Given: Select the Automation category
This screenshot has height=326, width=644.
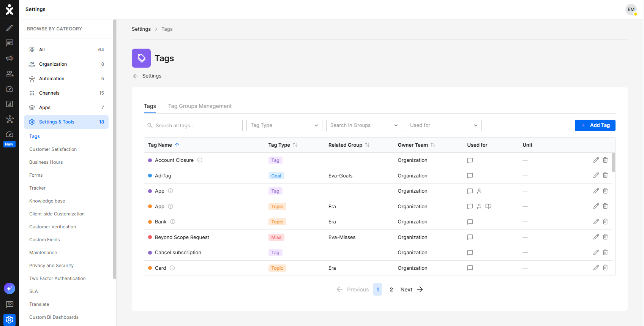Looking at the screenshot, I should pyautogui.click(x=66, y=79).
